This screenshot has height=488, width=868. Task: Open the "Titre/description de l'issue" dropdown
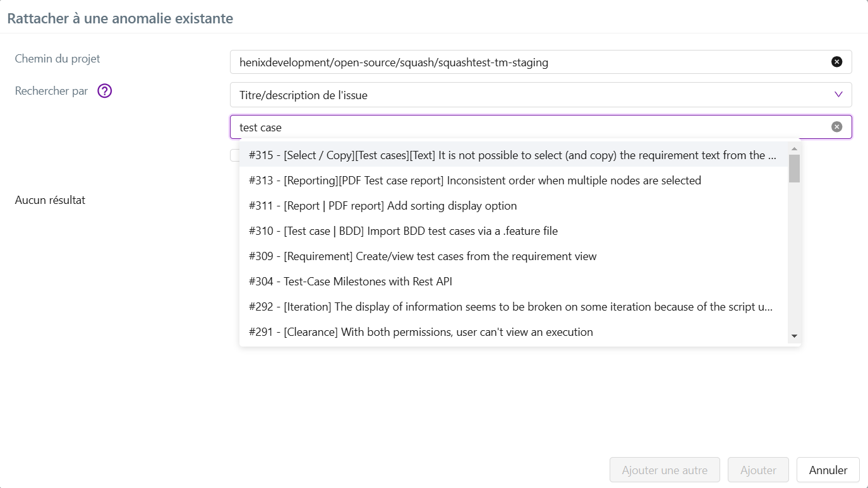(541, 94)
